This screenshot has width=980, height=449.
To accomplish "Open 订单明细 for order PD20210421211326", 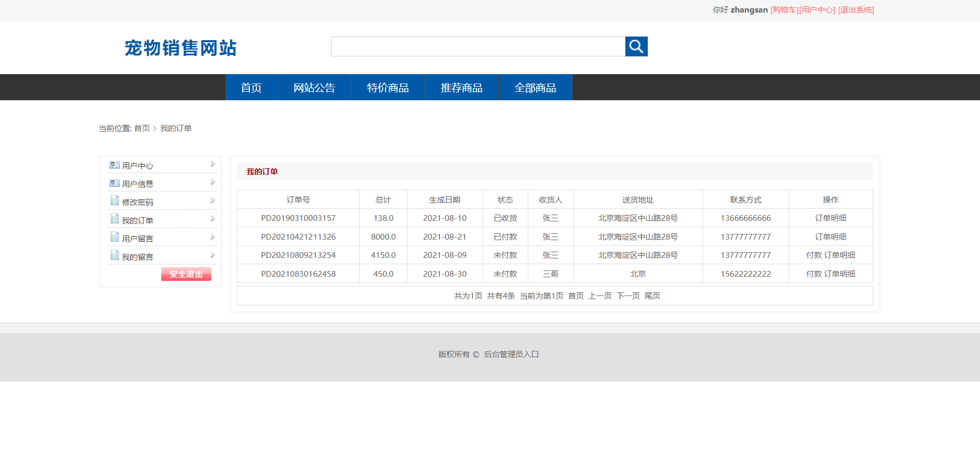I will click(x=830, y=237).
